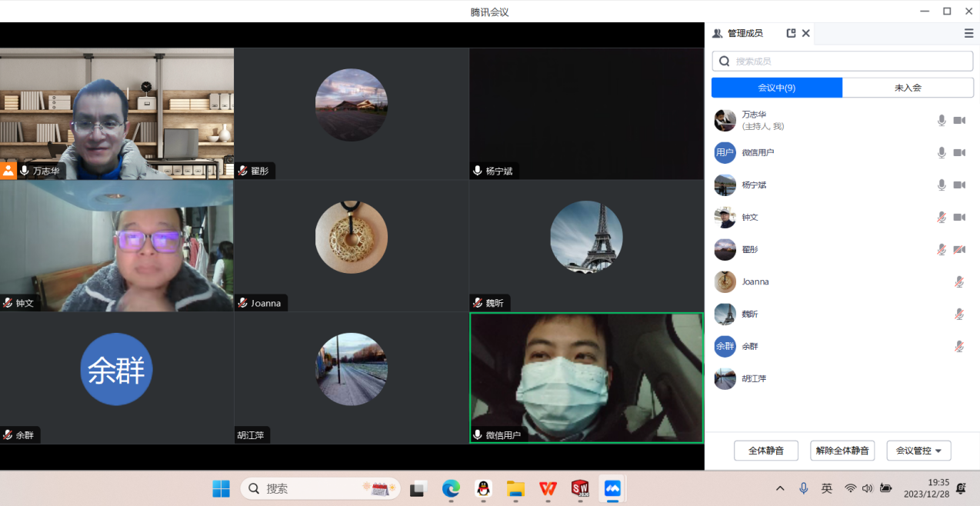Click the 全体静音 button
Image resolution: width=980 pixels, height=506 pixels.
pyautogui.click(x=765, y=451)
